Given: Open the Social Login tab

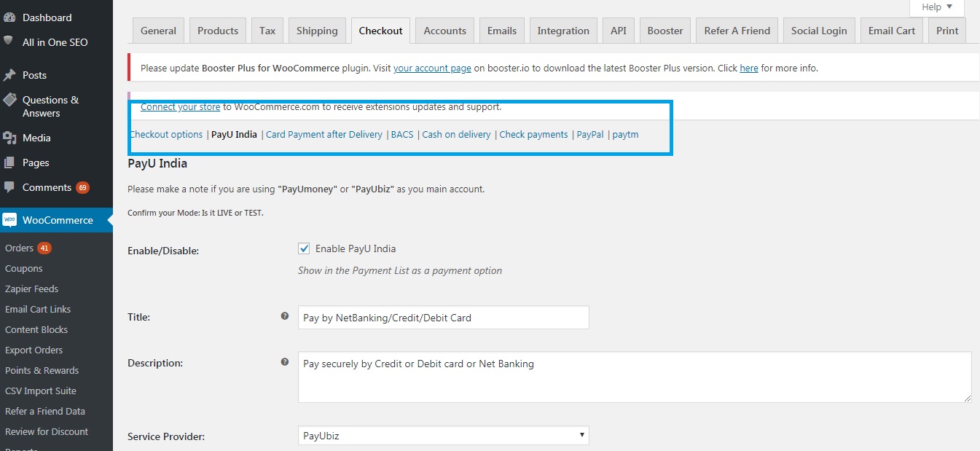Looking at the screenshot, I should click(x=819, y=31).
